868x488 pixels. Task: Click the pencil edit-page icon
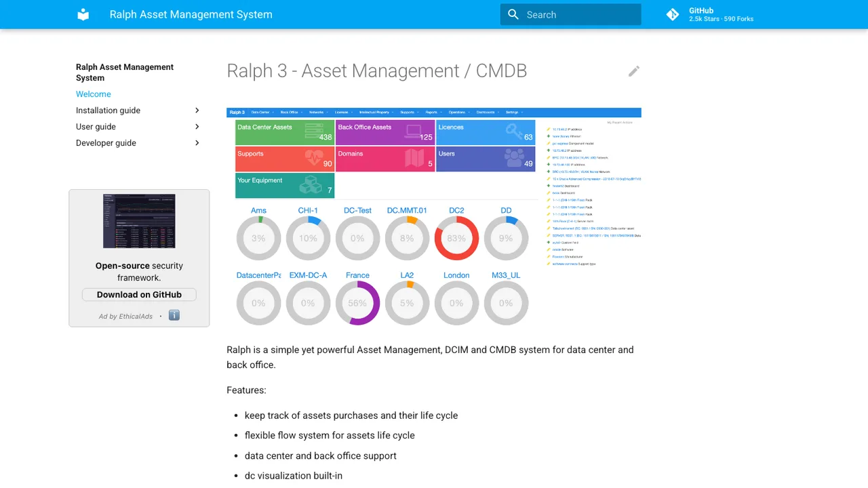634,71
